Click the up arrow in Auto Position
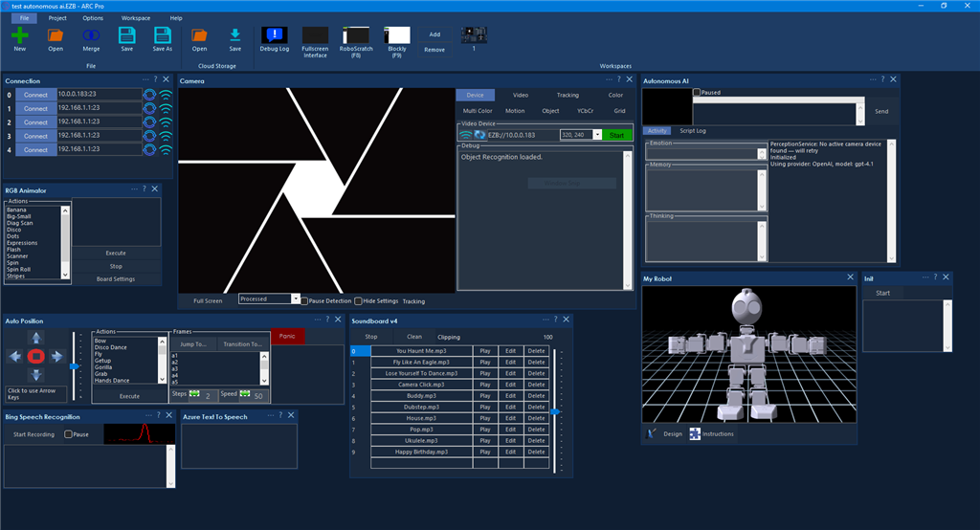The image size is (980, 530). 36,338
